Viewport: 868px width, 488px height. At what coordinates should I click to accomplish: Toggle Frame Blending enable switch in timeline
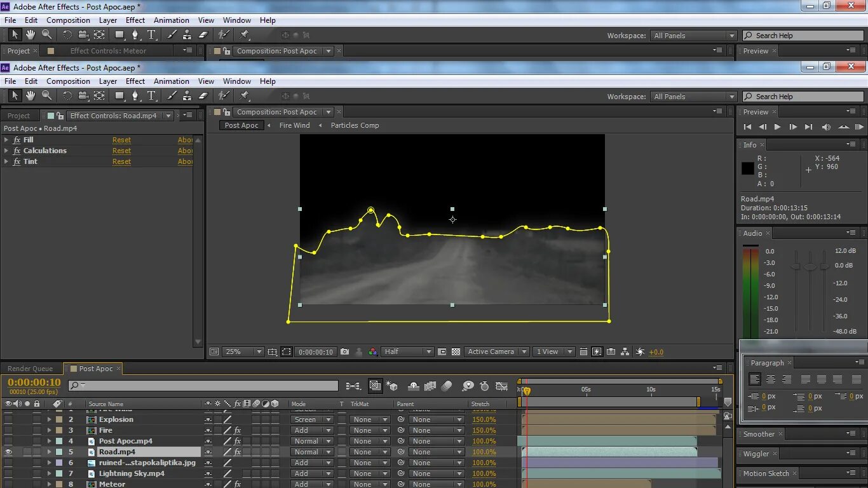[430, 386]
